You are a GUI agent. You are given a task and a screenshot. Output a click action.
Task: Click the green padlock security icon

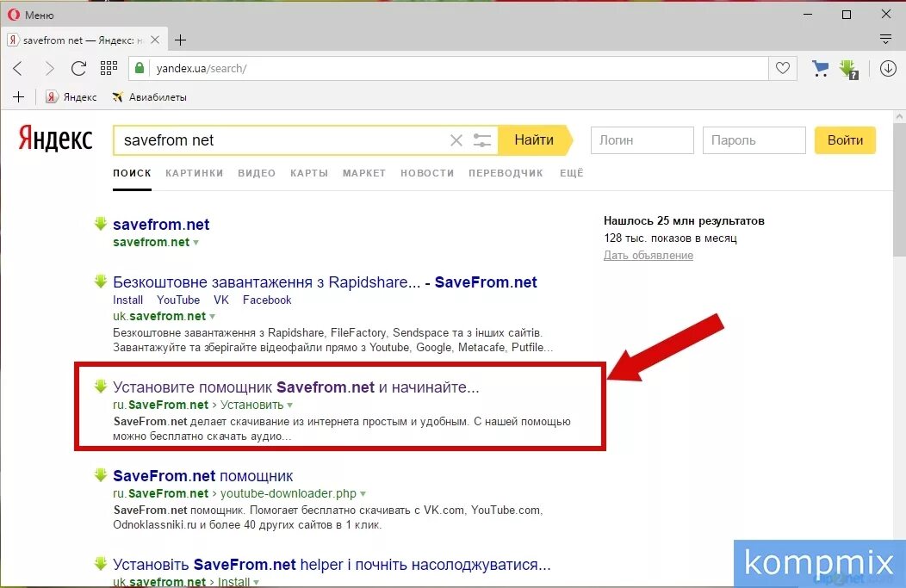pyautogui.click(x=139, y=68)
